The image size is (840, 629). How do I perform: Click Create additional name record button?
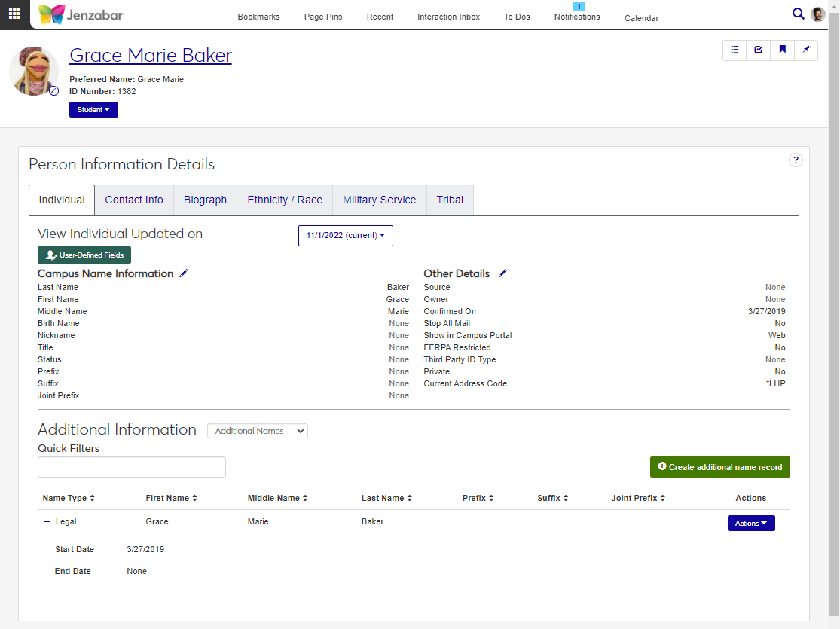pyautogui.click(x=719, y=467)
